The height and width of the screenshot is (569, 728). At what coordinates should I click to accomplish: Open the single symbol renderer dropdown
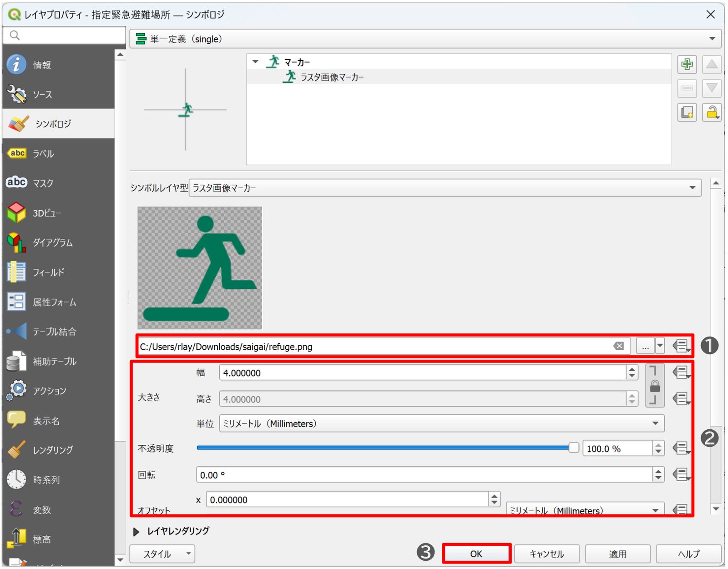pos(425,39)
